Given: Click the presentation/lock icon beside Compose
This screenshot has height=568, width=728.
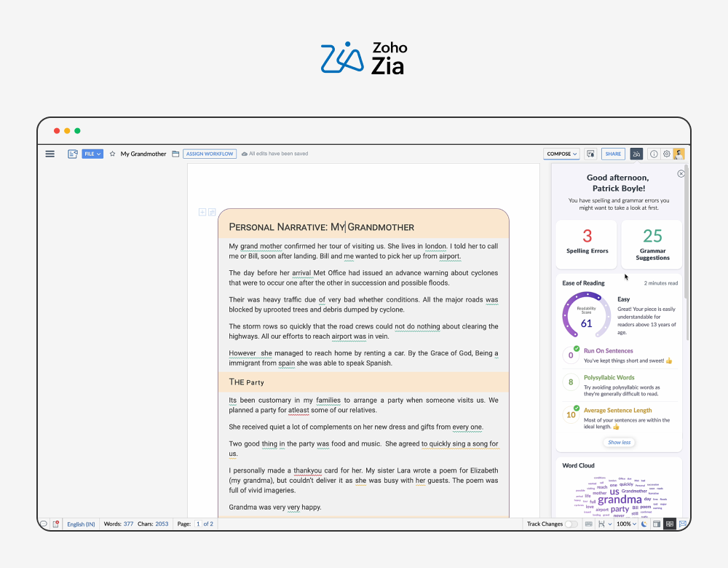Looking at the screenshot, I should 590,154.
